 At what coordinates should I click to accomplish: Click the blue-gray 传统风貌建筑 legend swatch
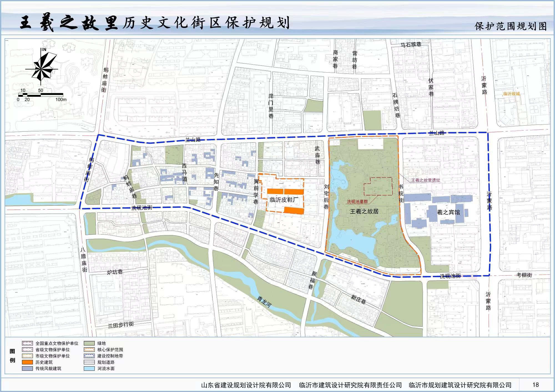27,368
